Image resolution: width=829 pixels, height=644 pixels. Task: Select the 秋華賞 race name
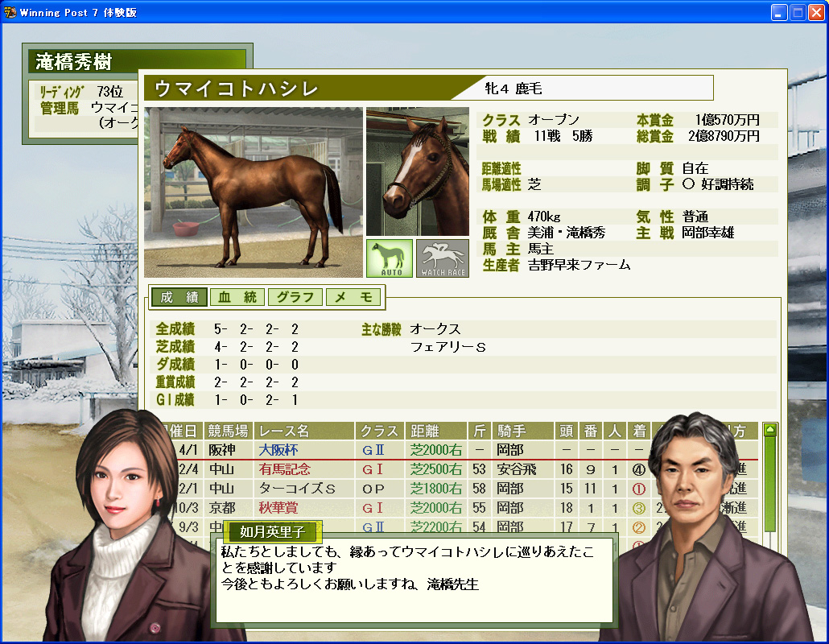tap(278, 508)
